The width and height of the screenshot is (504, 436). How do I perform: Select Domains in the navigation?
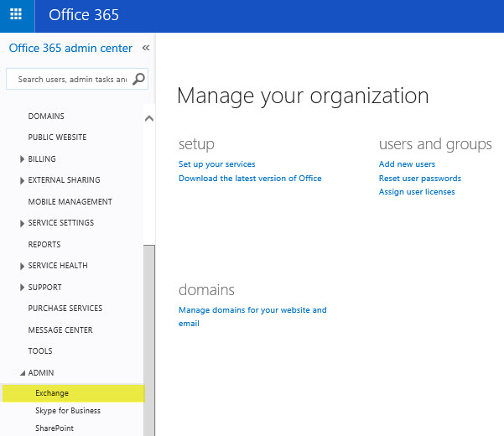coord(46,117)
